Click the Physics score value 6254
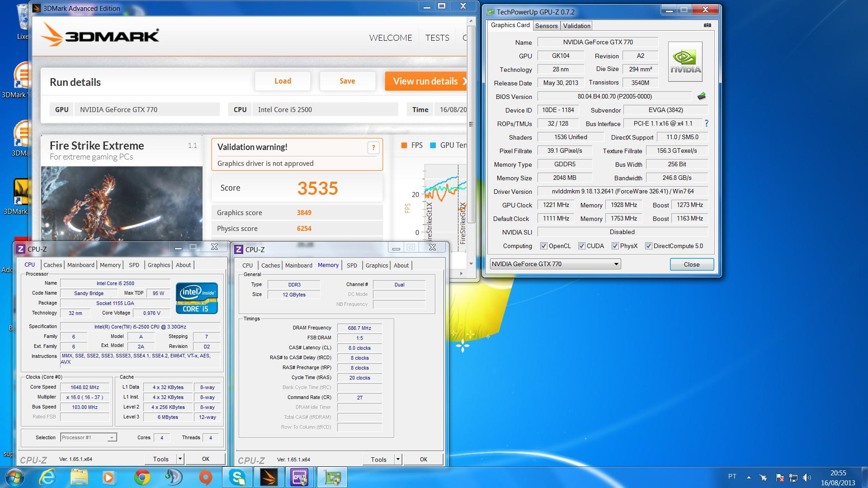Image resolution: width=868 pixels, height=488 pixels. click(x=304, y=228)
